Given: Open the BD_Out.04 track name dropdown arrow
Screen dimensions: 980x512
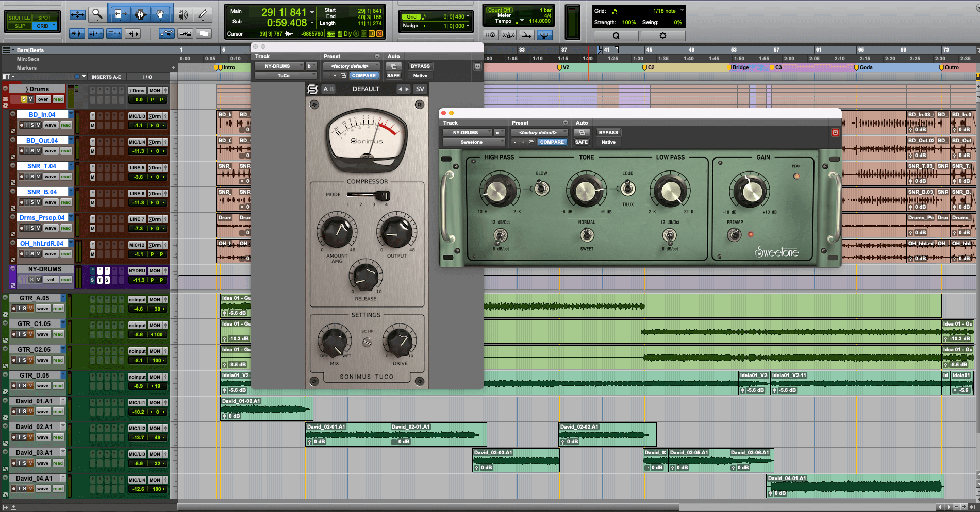Looking at the screenshot, I should 71,140.
